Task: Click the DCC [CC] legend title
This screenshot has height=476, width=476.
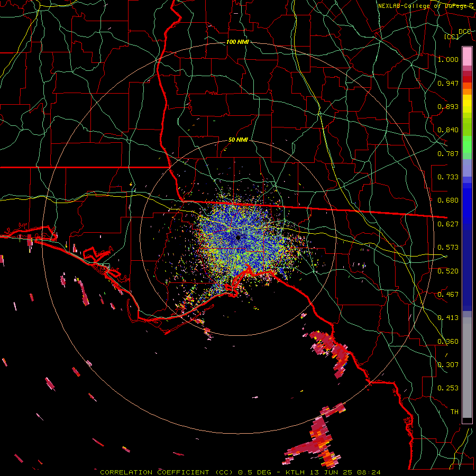Action: pyautogui.click(x=457, y=34)
